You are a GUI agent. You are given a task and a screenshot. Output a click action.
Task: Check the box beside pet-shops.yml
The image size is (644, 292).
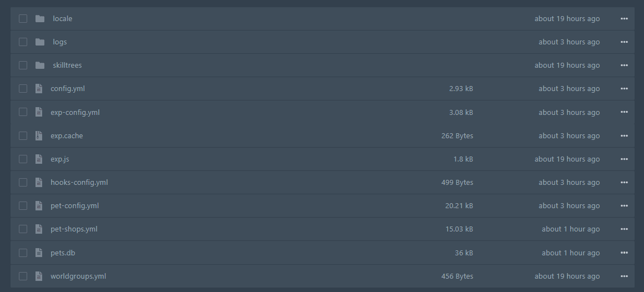[x=23, y=229]
